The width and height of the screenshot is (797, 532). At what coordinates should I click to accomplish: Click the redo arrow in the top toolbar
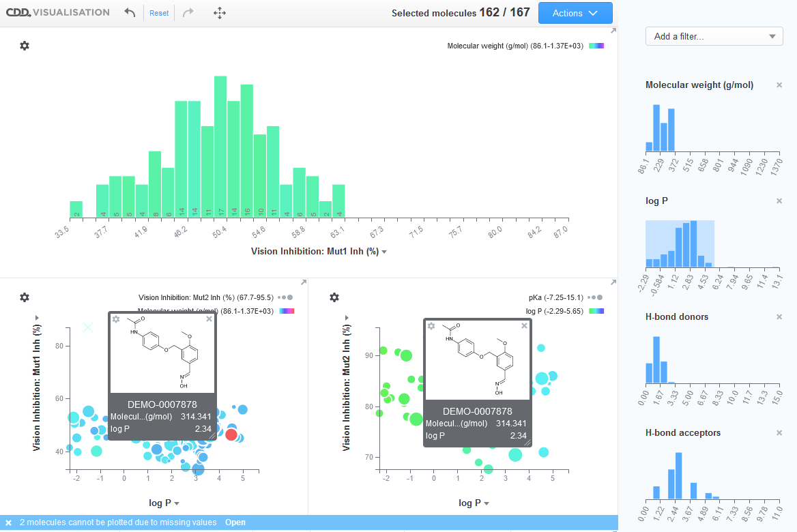[x=187, y=12]
